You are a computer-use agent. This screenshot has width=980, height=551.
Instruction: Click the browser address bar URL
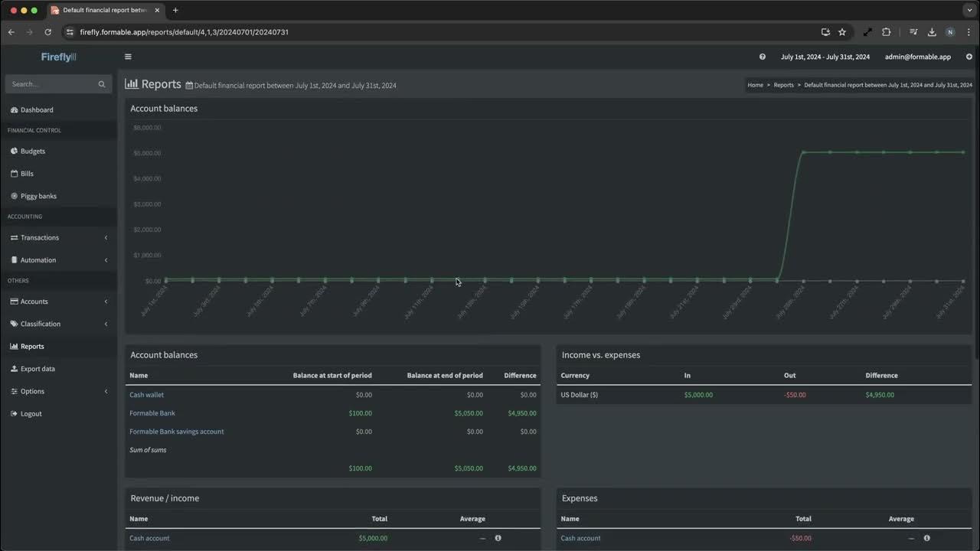tap(185, 32)
